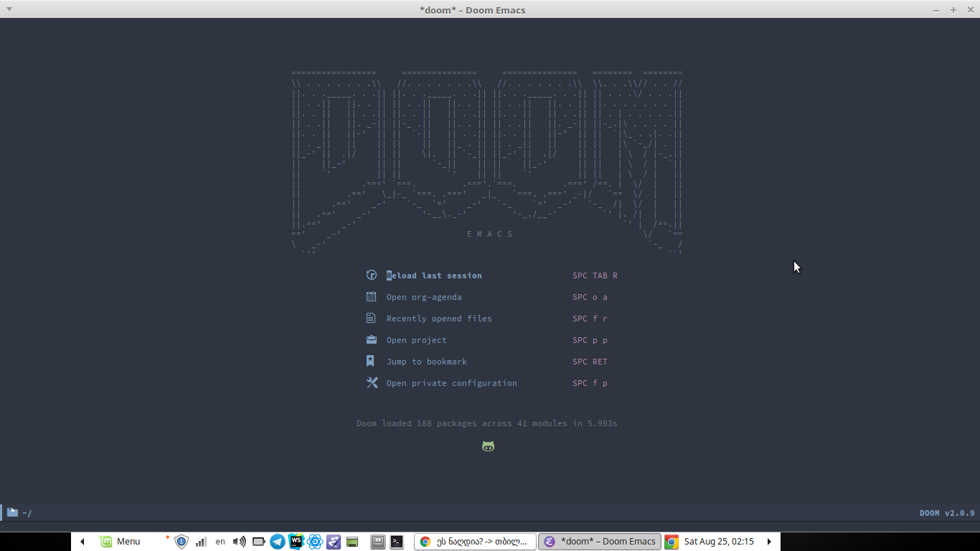Click the battery indicator icon in the tray
The image size is (980, 551).
pos(258,542)
